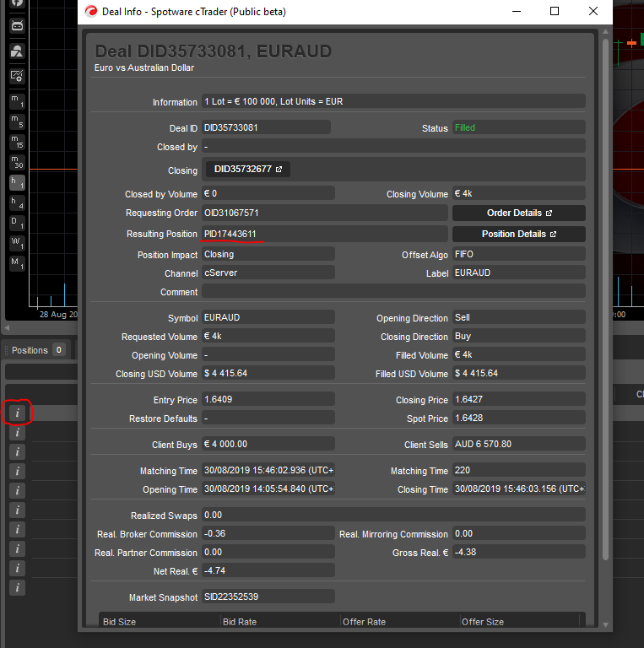644x648 pixels.
Task: Open bottommost deal info icon in history list
Action: (x=18, y=587)
